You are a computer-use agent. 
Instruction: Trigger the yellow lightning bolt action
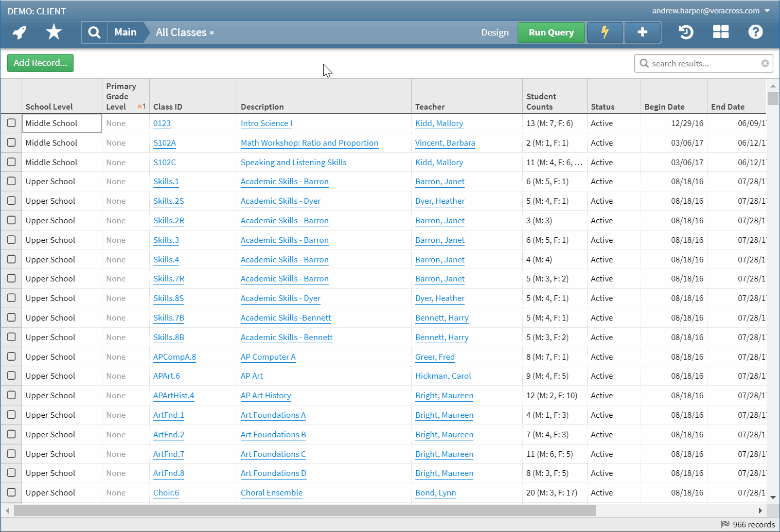coord(605,32)
